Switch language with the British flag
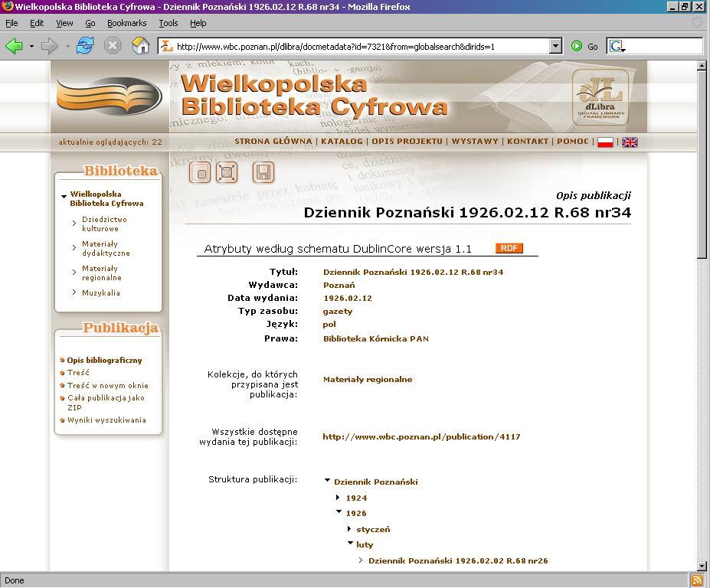The width and height of the screenshot is (710, 588). 630,142
